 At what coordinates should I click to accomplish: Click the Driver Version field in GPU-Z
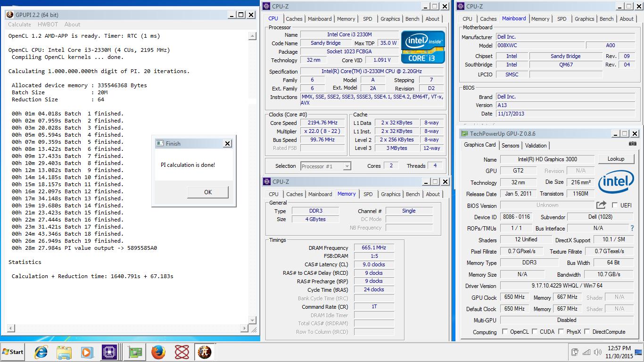tap(567, 286)
